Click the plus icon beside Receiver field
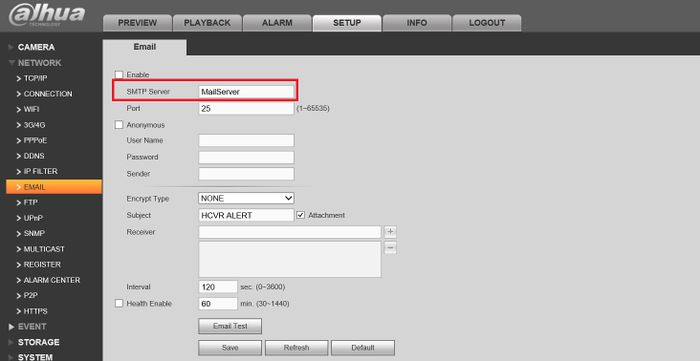Viewport: 700px width, 361px height. coord(391,232)
